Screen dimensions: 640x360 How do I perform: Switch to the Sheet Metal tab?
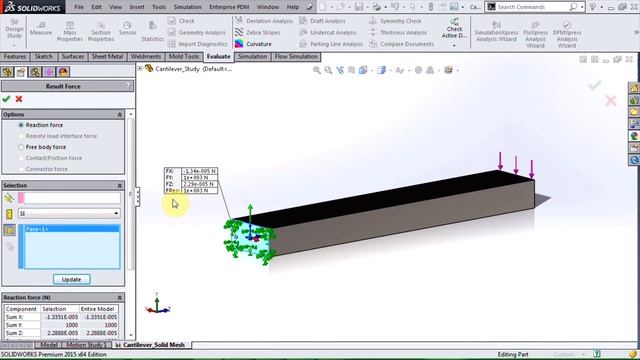coord(107,57)
